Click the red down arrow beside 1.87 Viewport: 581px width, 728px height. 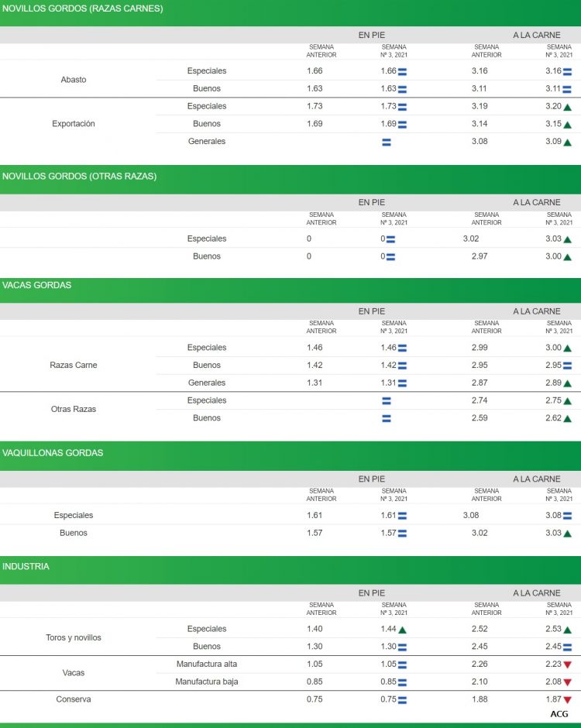(567, 700)
